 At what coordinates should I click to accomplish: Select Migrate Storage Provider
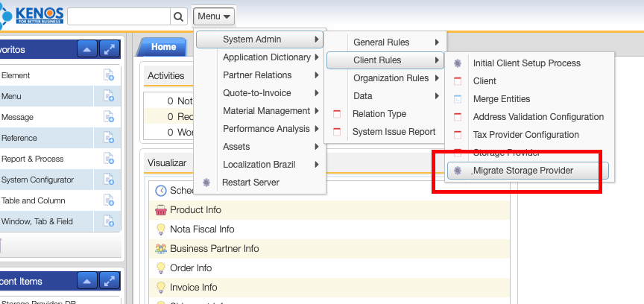tap(523, 171)
